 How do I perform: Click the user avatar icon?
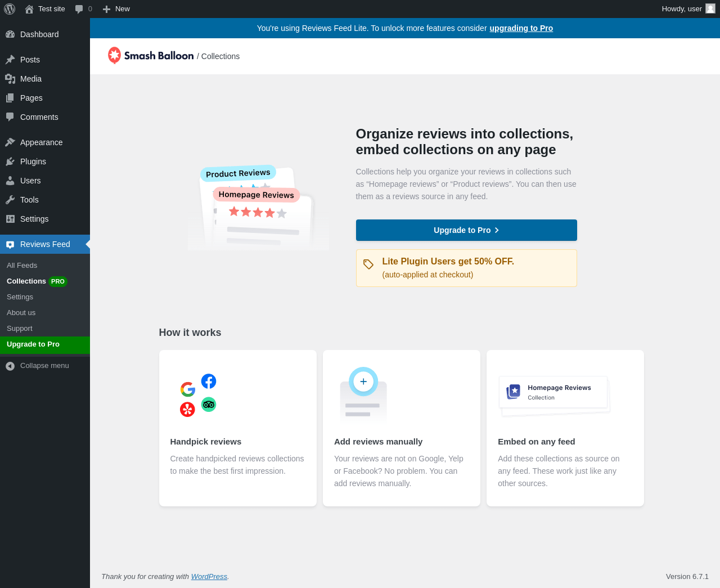click(x=710, y=9)
